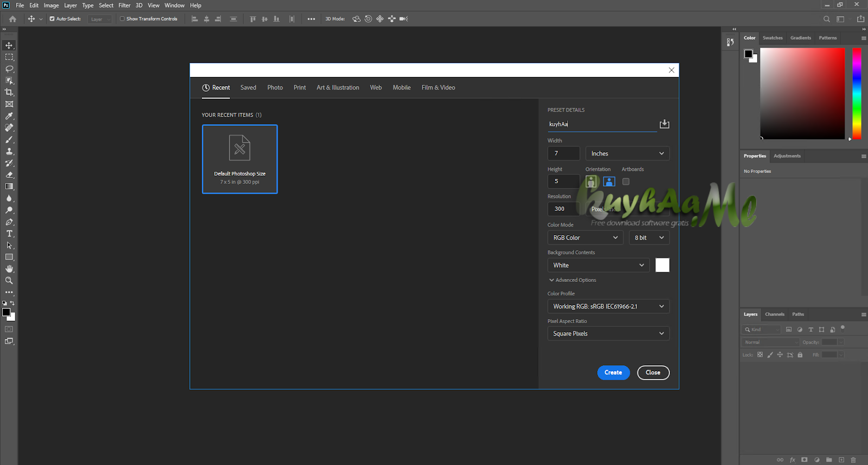Click the layer effects fx icon
The image size is (868, 465).
pyautogui.click(x=793, y=460)
